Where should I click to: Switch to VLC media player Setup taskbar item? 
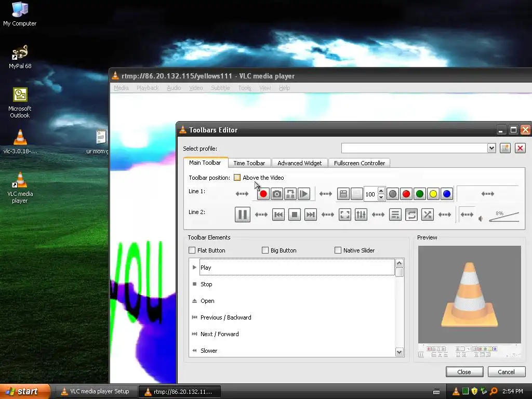tap(96, 391)
